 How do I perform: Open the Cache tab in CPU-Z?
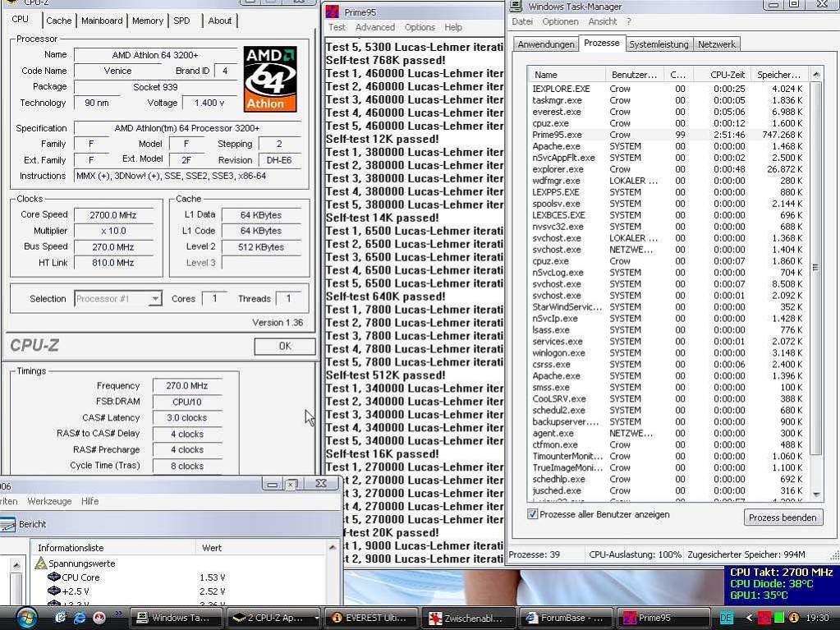click(x=59, y=21)
